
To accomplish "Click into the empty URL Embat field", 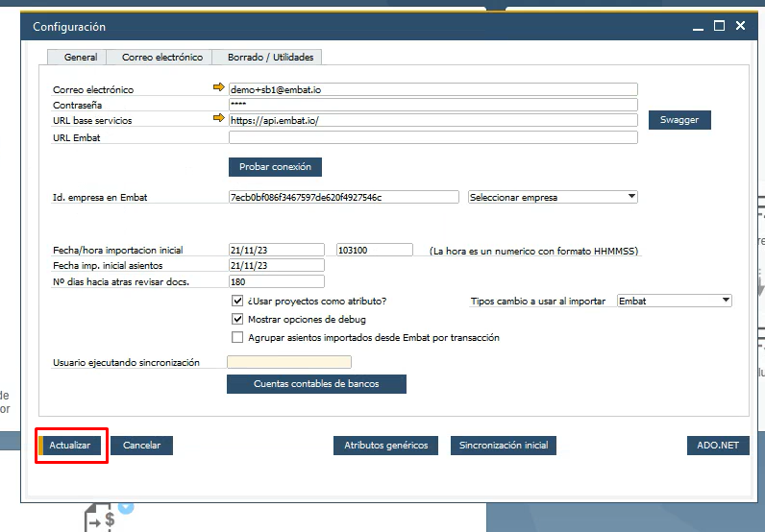I will click(432, 137).
